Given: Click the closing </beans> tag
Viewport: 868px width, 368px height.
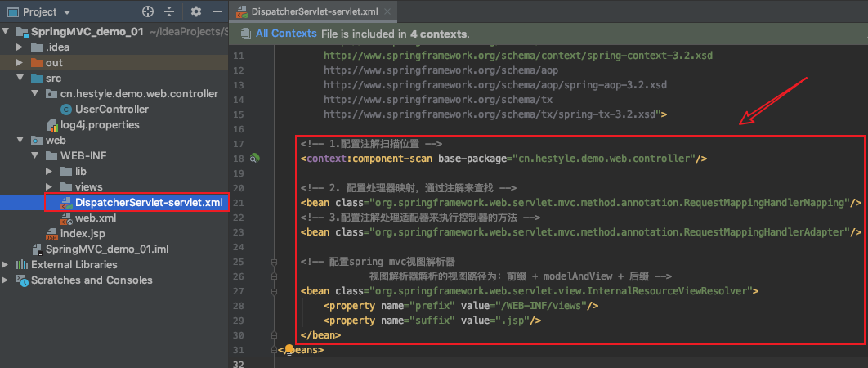Looking at the screenshot, I should (301, 350).
